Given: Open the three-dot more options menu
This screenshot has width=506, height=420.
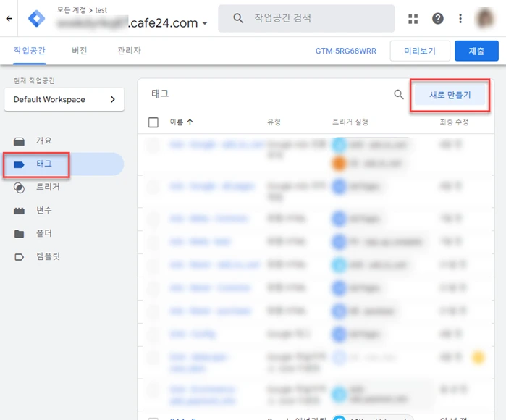Looking at the screenshot, I should coord(460,18).
